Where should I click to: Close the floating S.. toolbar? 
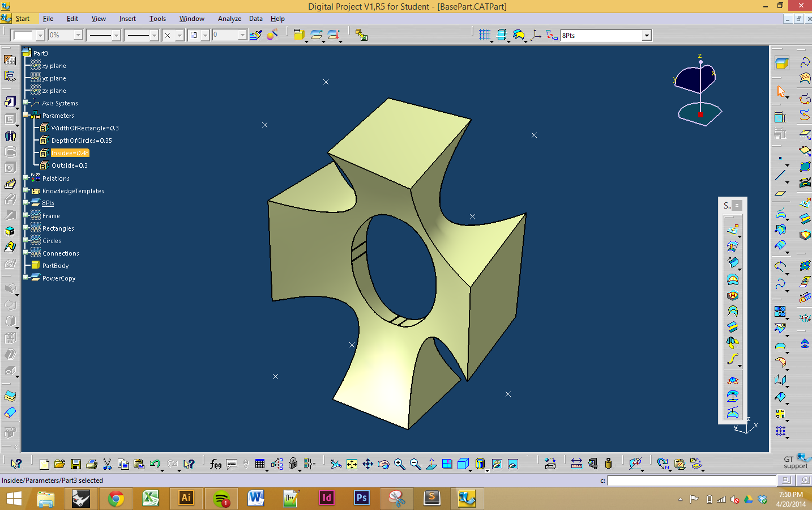pos(737,205)
